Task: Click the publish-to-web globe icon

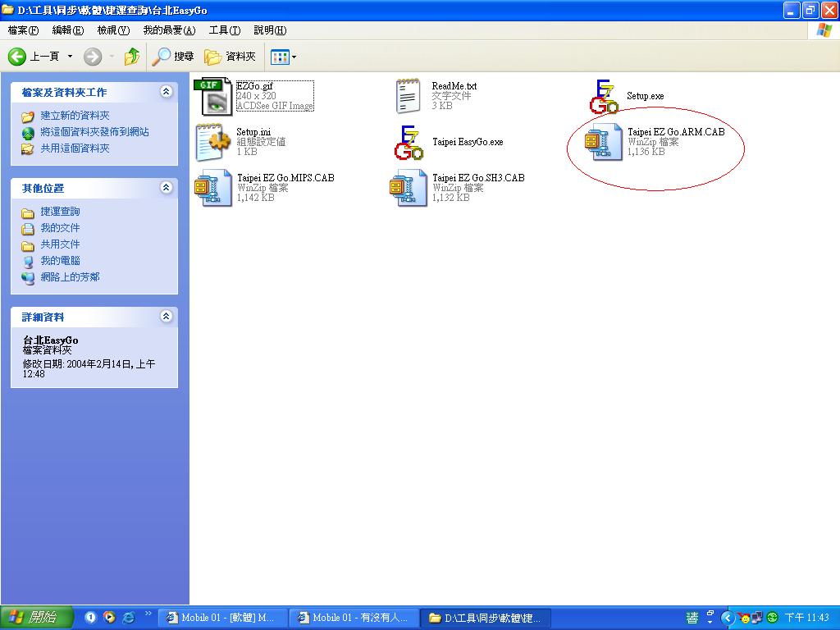Action: [28, 133]
